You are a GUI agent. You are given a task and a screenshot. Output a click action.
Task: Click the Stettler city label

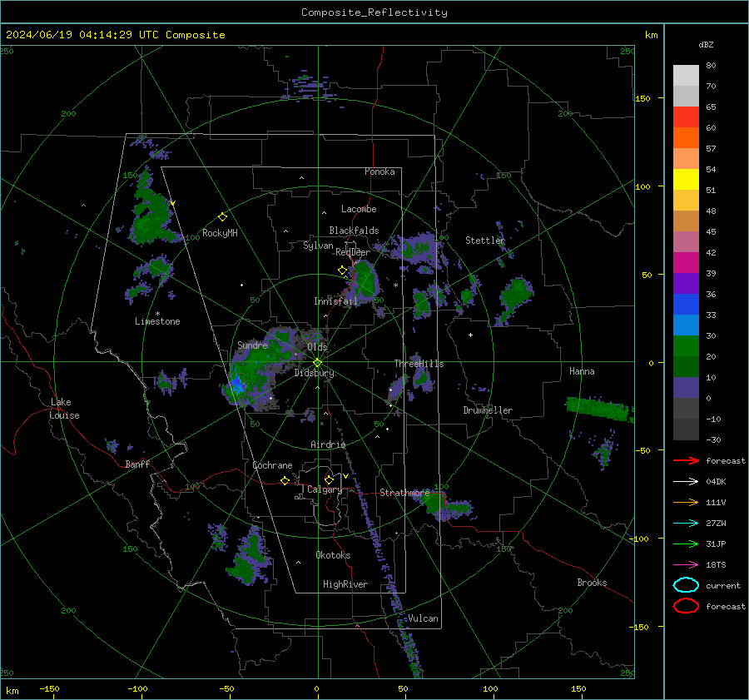pos(485,241)
